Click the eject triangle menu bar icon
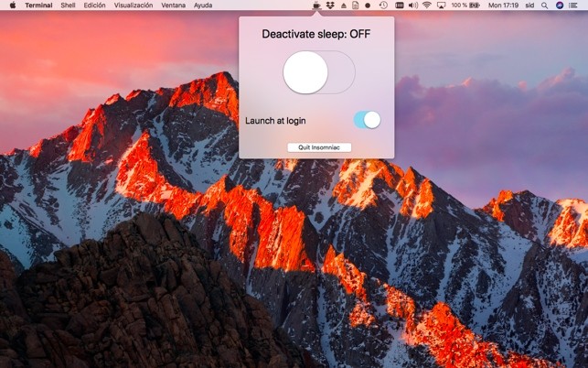 coord(344,5)
